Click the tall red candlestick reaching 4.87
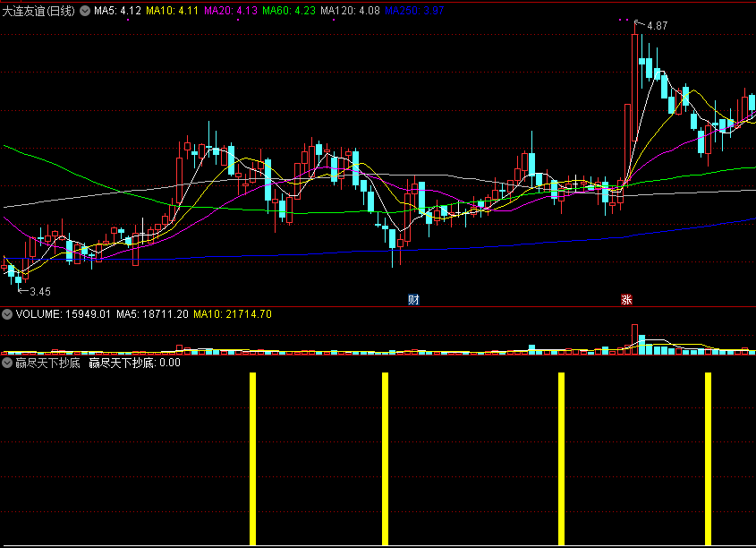Screen dimensions: 756x548 point(634,88)
